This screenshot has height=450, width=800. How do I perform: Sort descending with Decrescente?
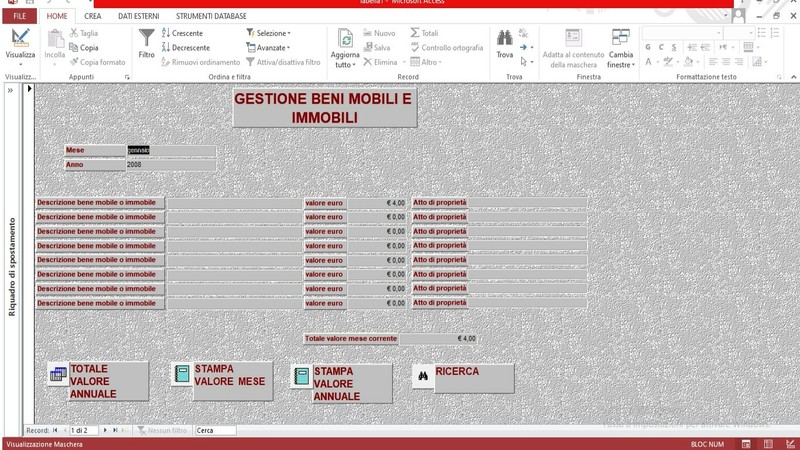(x=186, y=47)
